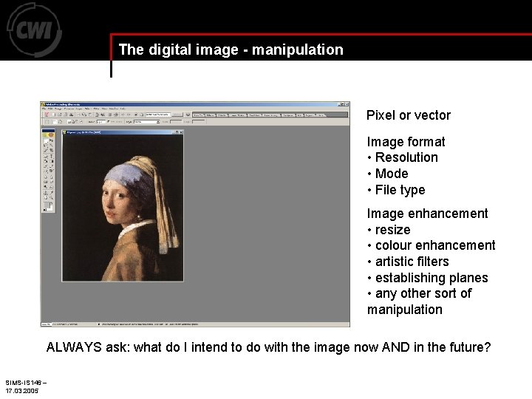Open the first palette well tab
The image size is (532, 399).
pyautogui.click(x=199, y=115)
